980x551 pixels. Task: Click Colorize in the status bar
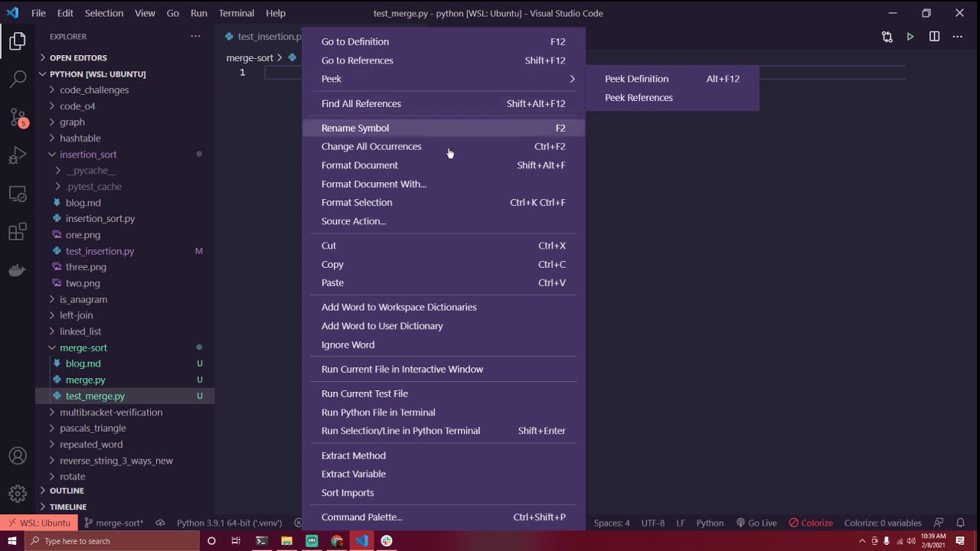pos(811,523)
